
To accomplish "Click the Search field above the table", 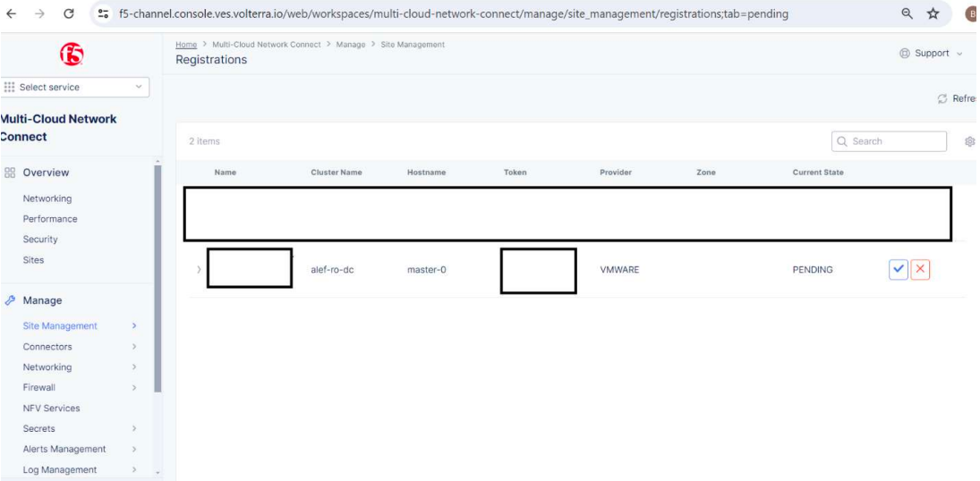I will coord(889,141).
